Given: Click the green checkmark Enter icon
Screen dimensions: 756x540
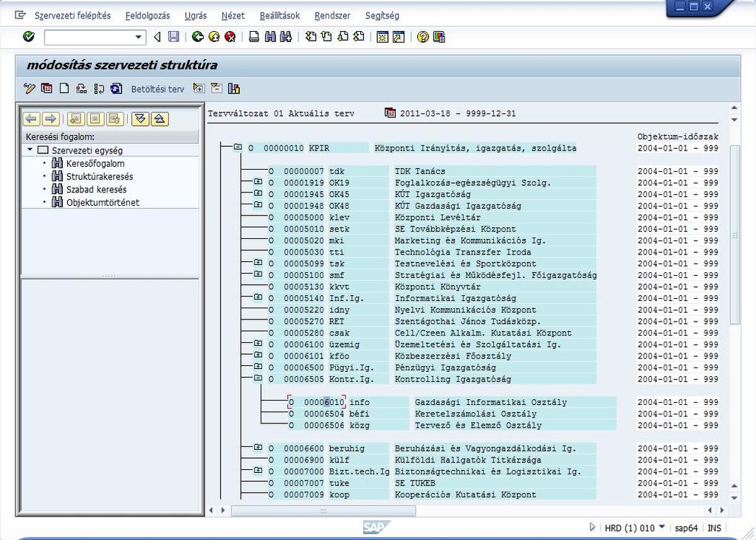Looking at the screenshot, I should tap(29, 37).
